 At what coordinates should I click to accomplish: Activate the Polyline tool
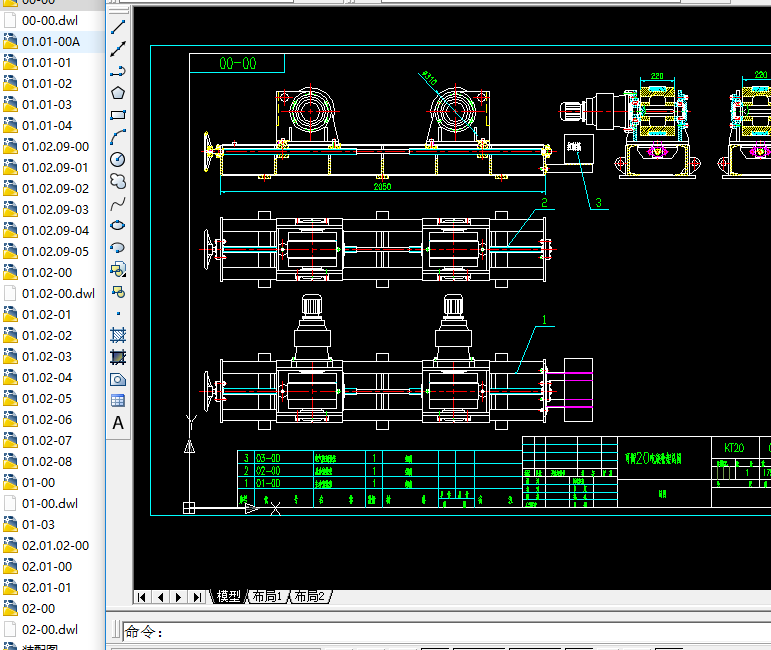118,70
